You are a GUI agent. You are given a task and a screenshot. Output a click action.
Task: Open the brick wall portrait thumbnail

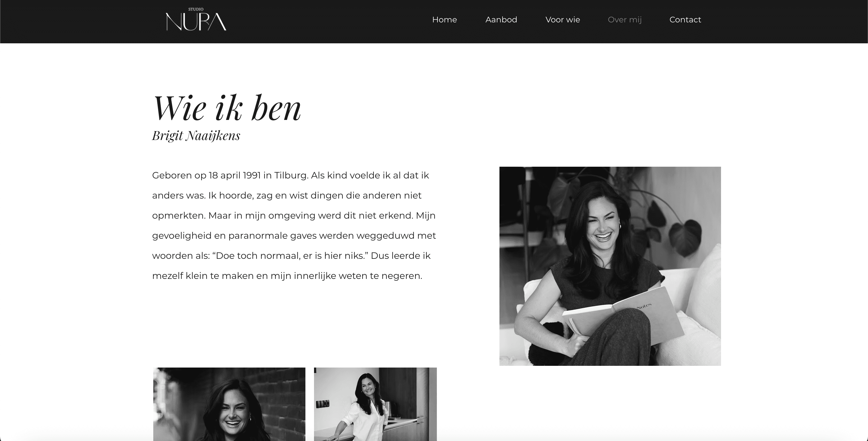pyautogui.click(x=229, y=404)
